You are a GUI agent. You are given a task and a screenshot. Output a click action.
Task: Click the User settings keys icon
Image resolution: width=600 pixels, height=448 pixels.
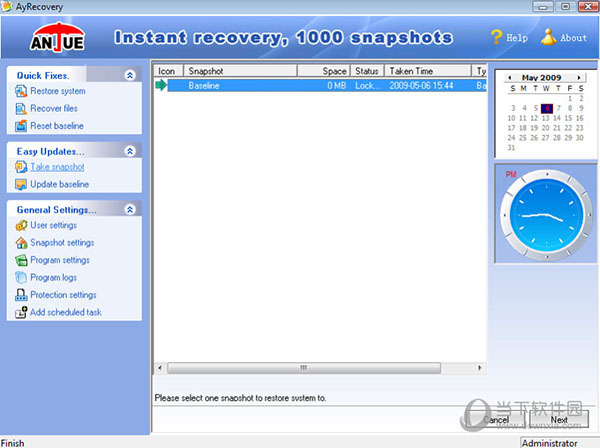click(x=21, y=225)
